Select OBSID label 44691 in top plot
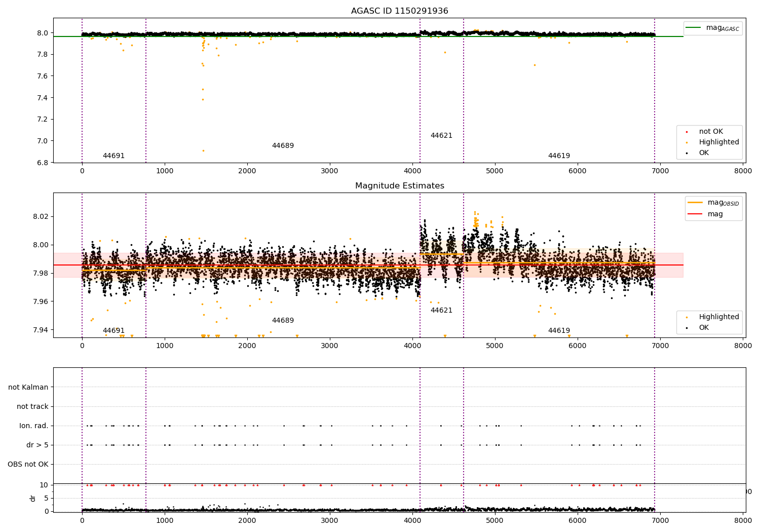Screen dimensions: 760x532 (113, 156)
